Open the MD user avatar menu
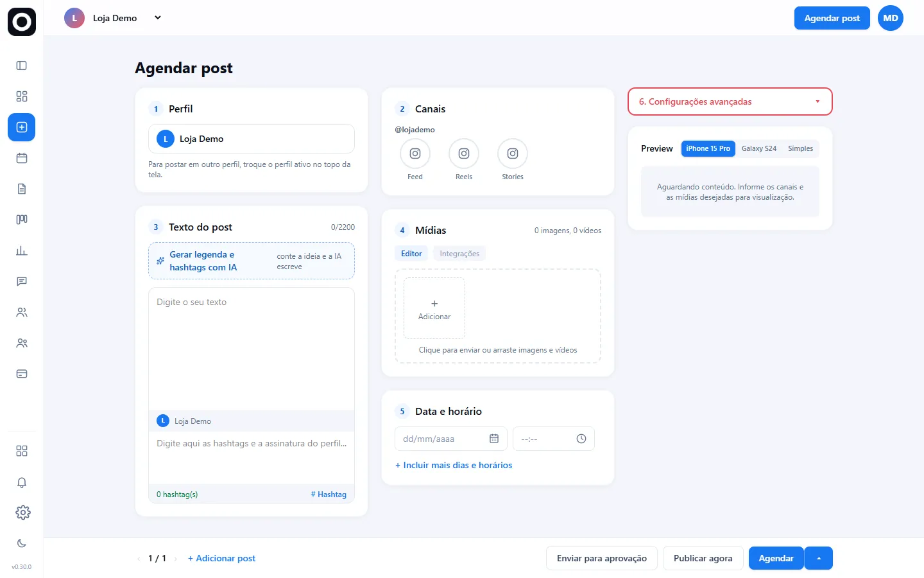This screenshot has height=578, width=924. 891,18
